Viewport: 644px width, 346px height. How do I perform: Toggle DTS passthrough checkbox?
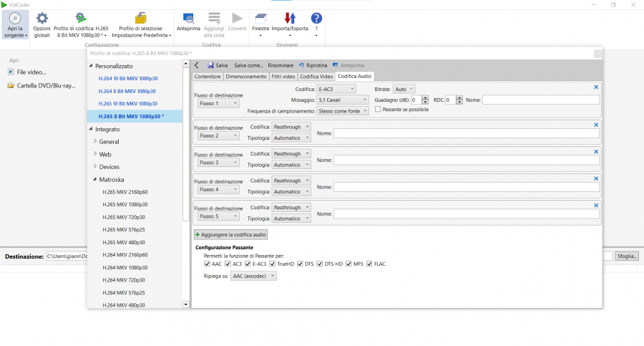(300, 264)
